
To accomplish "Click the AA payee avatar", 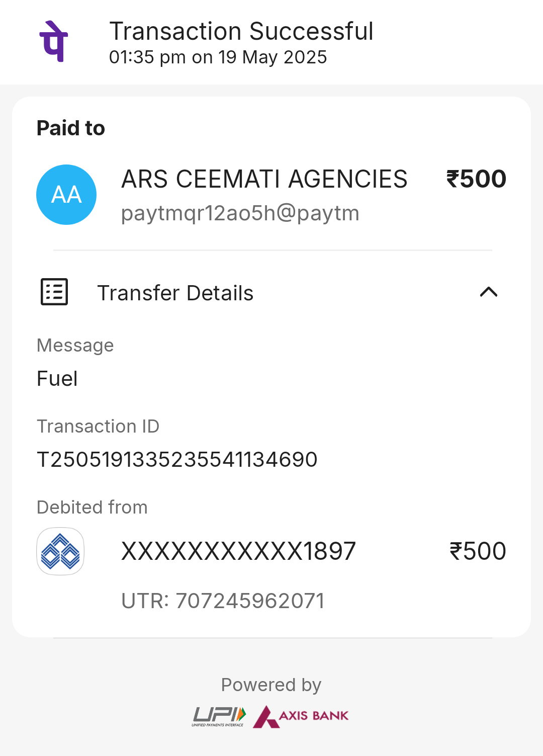I will pyautogui.click(x=66, y=195).
